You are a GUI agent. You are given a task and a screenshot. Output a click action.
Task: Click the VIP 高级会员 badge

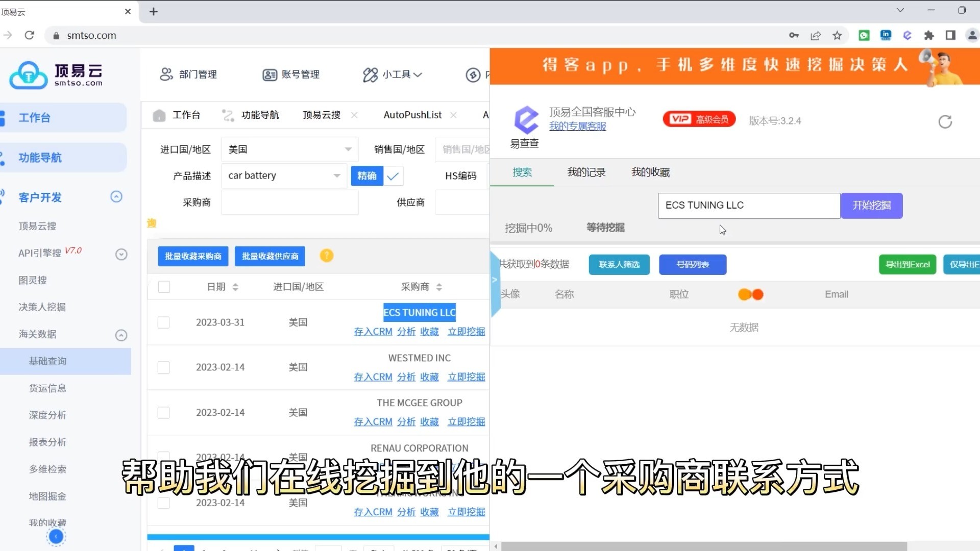point(699,119)
